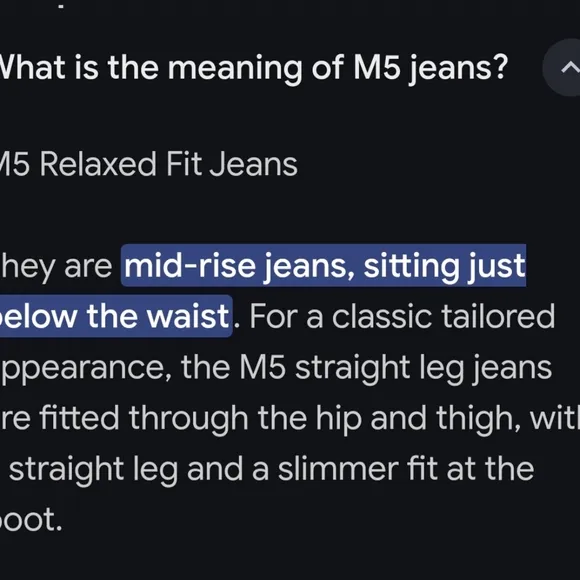Click 'M5' in the question heading
Image resolution: width=580 pixels, height=580 pixels.
[377, 67]
